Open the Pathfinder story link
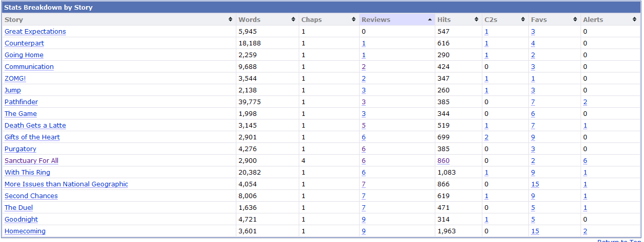The image size is (644, 242). (x=21, y=102)
